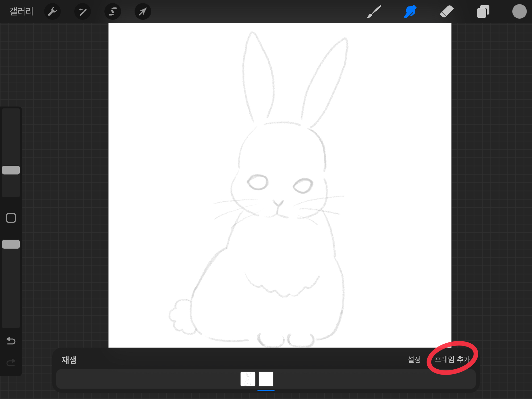The height and width of the screenshot is (399, 532).
Task: Open the Layers panel
Action: [x=483, y=11]
